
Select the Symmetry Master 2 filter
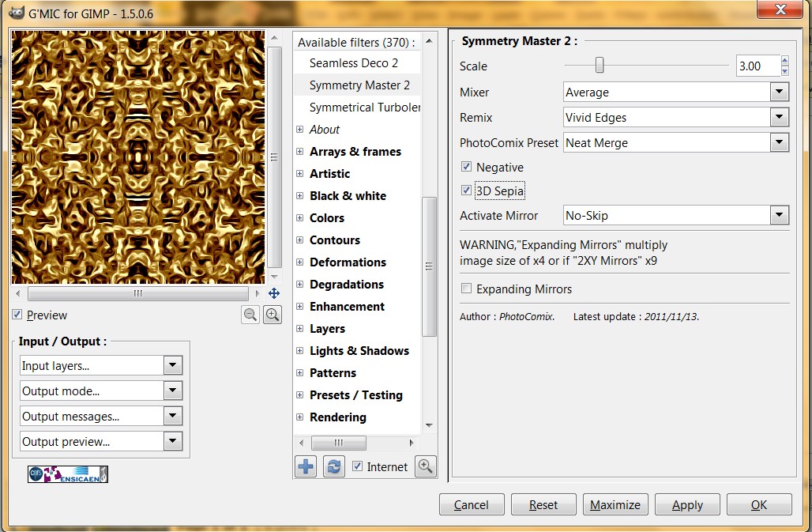point(359,85)
